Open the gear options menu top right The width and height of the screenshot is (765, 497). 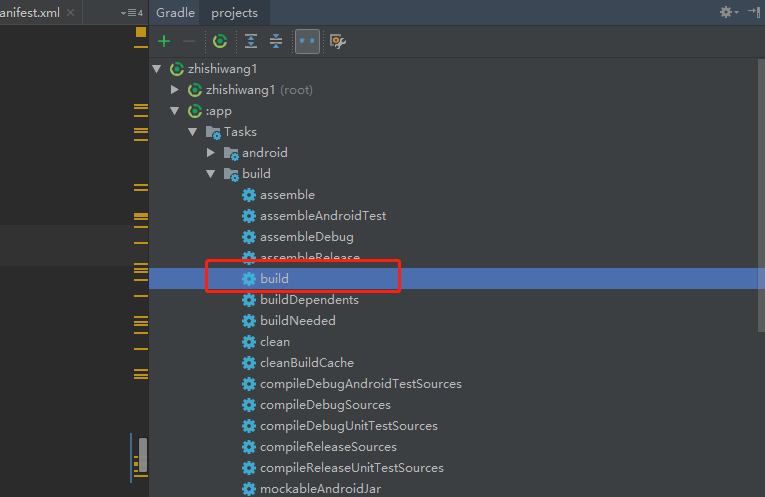[x=729, y=12]
